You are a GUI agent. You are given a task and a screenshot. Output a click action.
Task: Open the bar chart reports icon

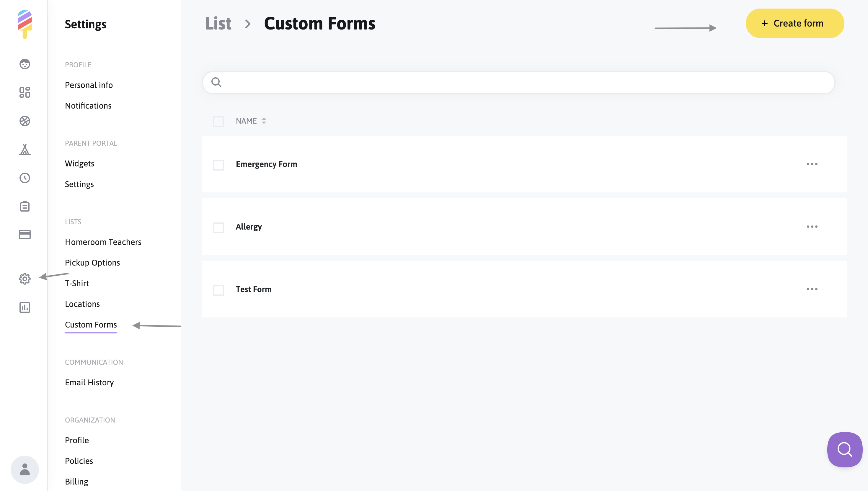25,307
